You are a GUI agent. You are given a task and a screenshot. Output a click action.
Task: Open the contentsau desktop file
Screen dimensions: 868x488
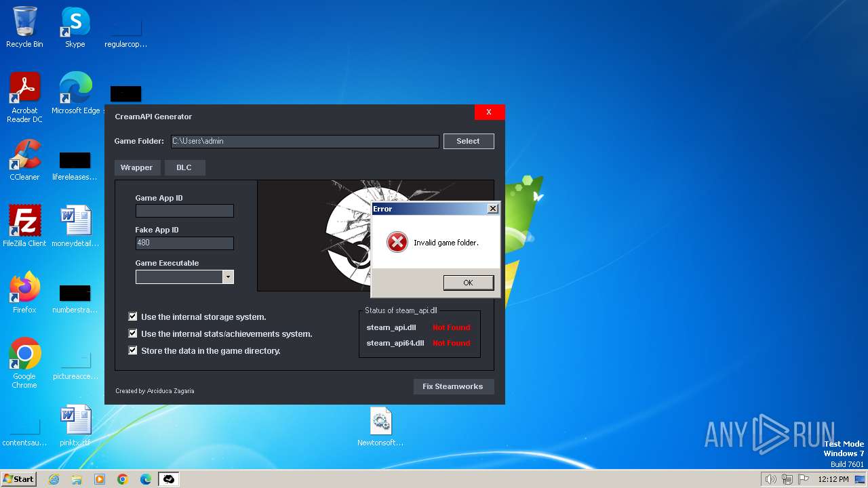coord(24,430)
